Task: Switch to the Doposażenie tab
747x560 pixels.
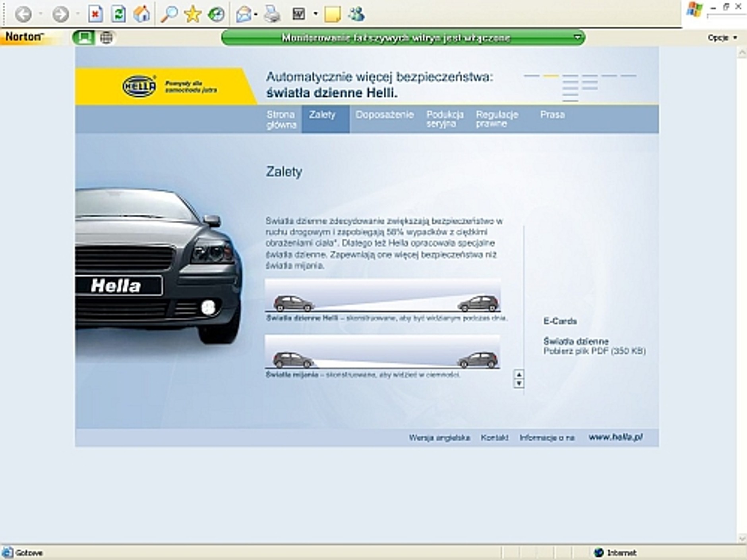Action: point(384,115)
